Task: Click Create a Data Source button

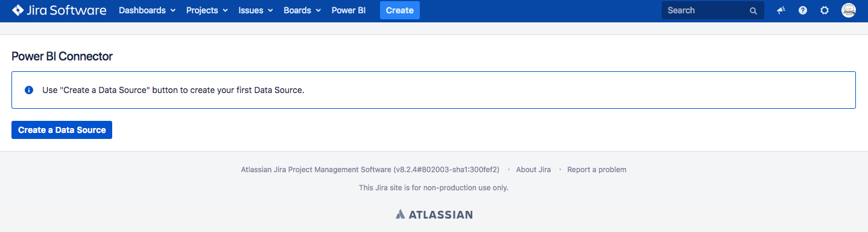Action: coord(62,130)
